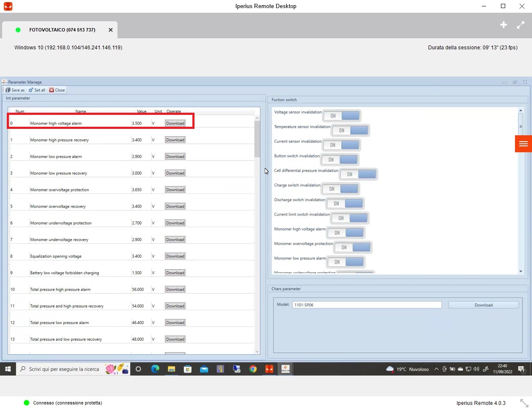Click value 46.400 of Total pressure low alarm
The height and width of the screenshot is (410, 532).
pos(138,323)
